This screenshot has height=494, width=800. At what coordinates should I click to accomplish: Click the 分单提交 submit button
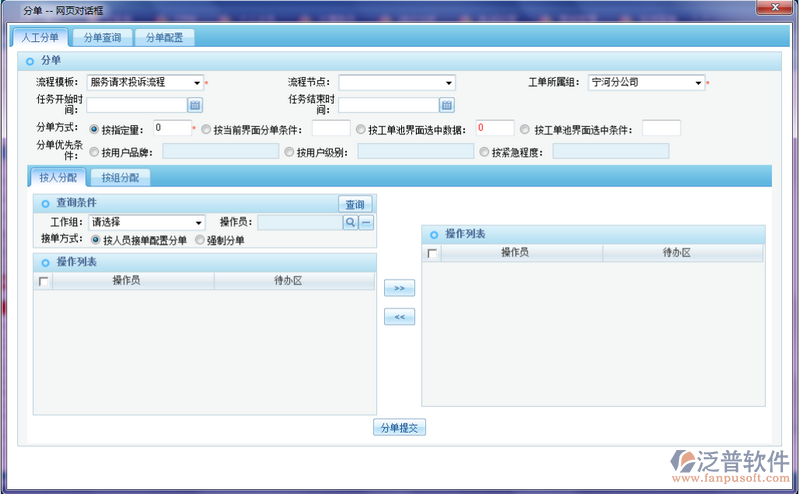point(400,427)
